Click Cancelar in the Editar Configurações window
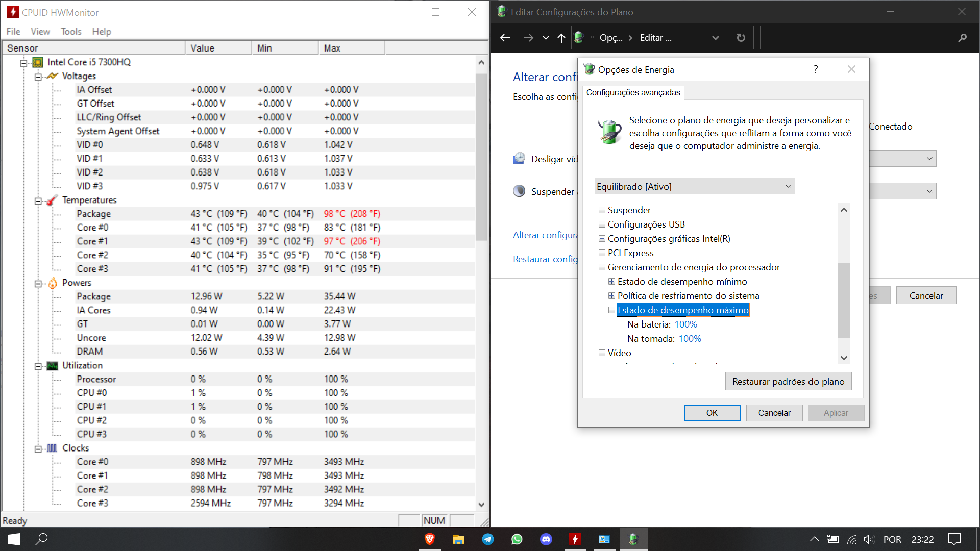 coord(926,295)
